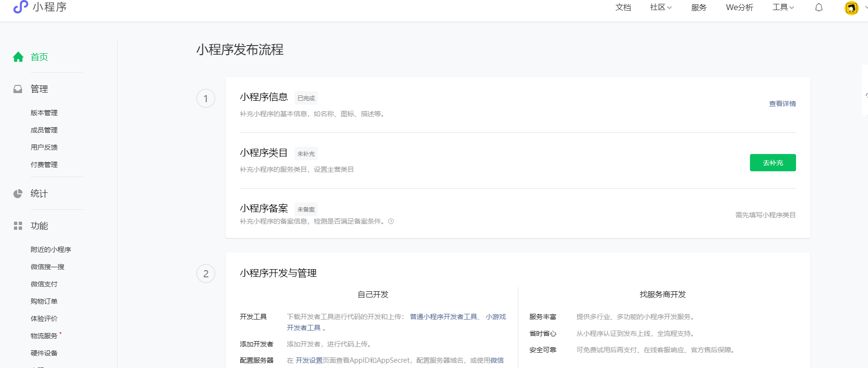Click the 找服务商开发 column heading

point(663,295)
